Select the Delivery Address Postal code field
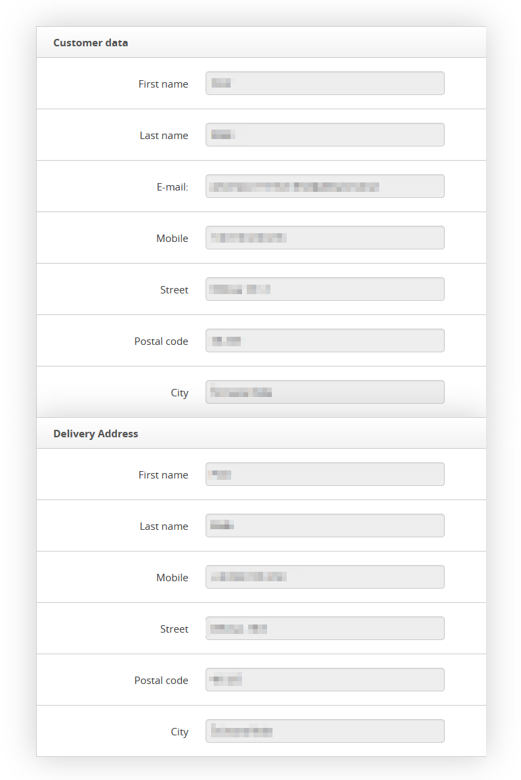 (325, 680)
